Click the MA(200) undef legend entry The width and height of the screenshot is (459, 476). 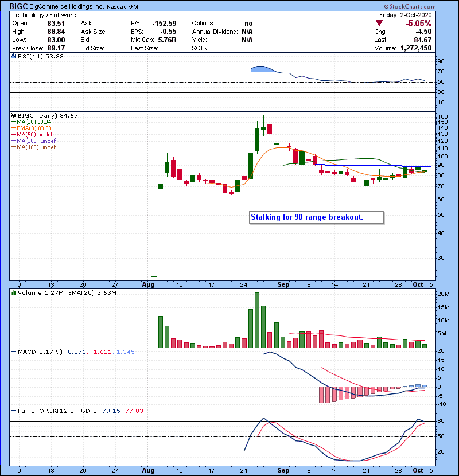33,141
